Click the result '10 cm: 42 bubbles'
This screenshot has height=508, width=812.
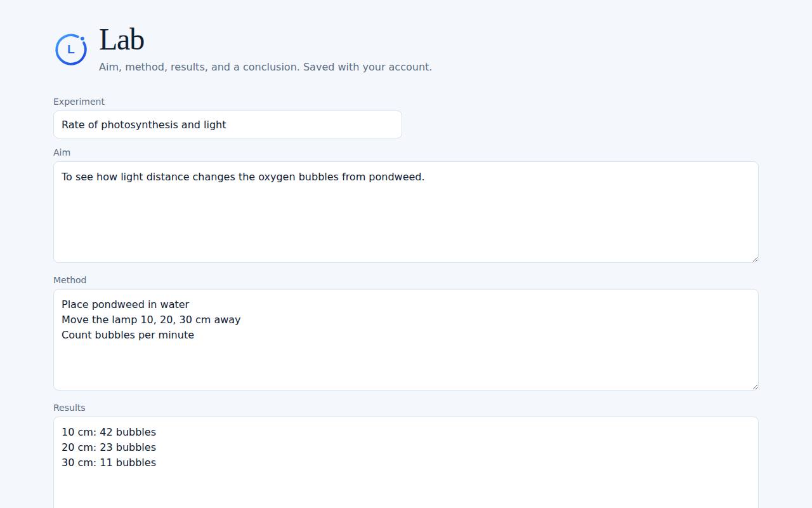tap(108, 432)
